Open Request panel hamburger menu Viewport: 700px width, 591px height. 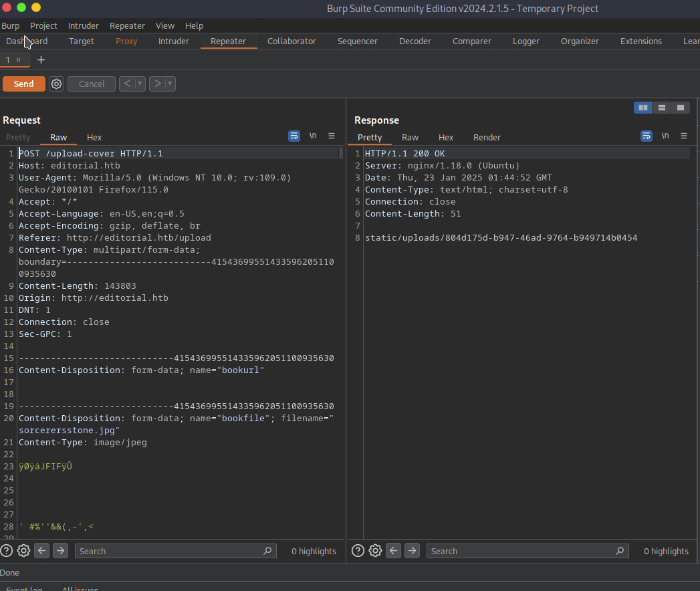[332, 136]
